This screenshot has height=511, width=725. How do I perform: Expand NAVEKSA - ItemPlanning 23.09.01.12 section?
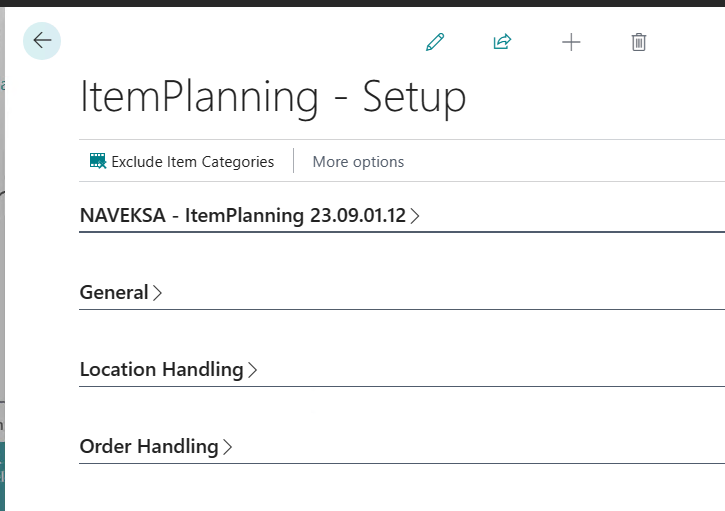242,215
